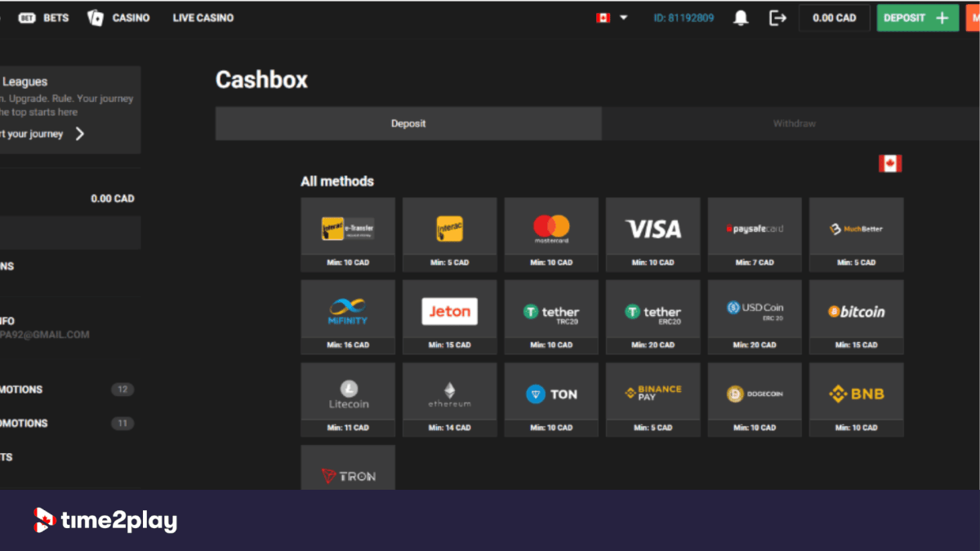The height and width of the screenshot is (551, 980).
Task: Choose the Interac deposit option
Action: tap(450, 234)
